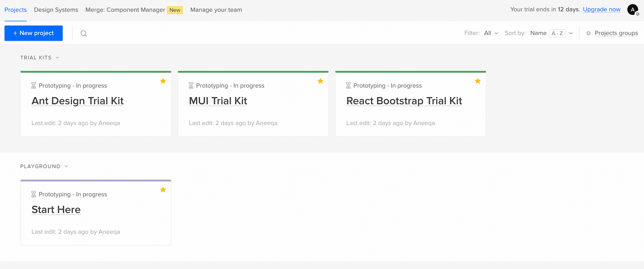Open the Start Here project
This screenshot has width=644, height=269.
[56, 209]
